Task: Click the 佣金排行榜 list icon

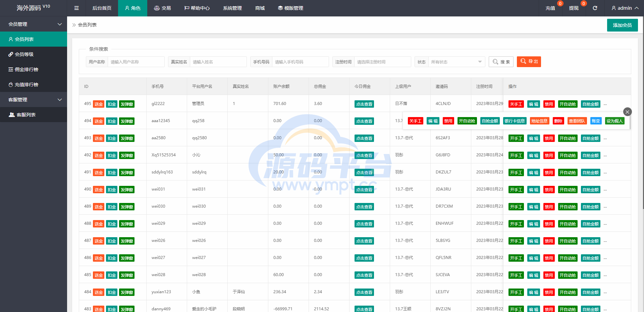Action: tap(11, 69)
